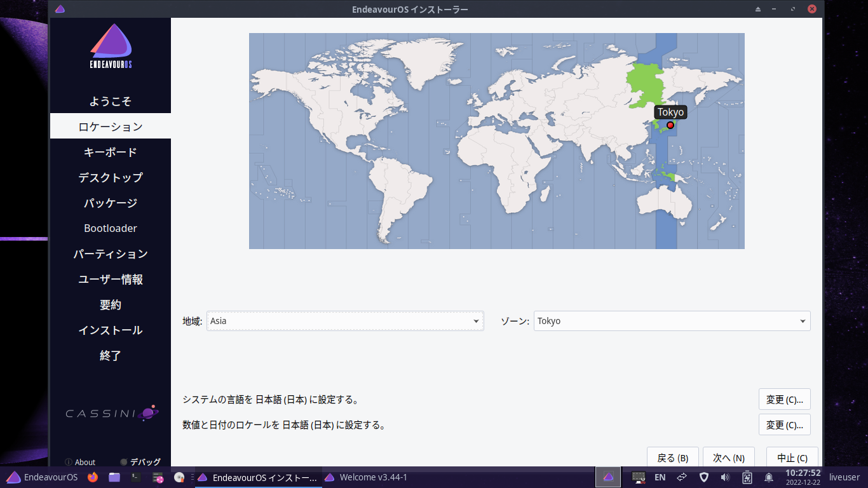Toggle the デバッグ debug button
The width and height of the screenshot is (868, 488).
pos(140,462)
